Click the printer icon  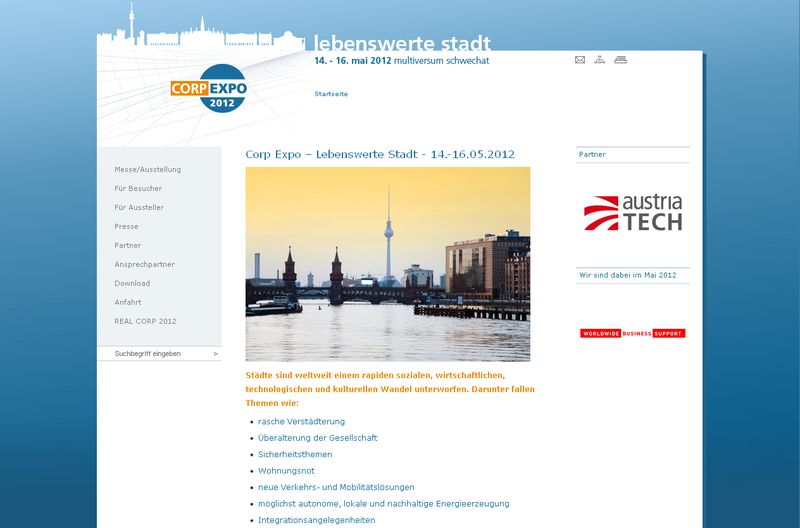click(620, 60)
